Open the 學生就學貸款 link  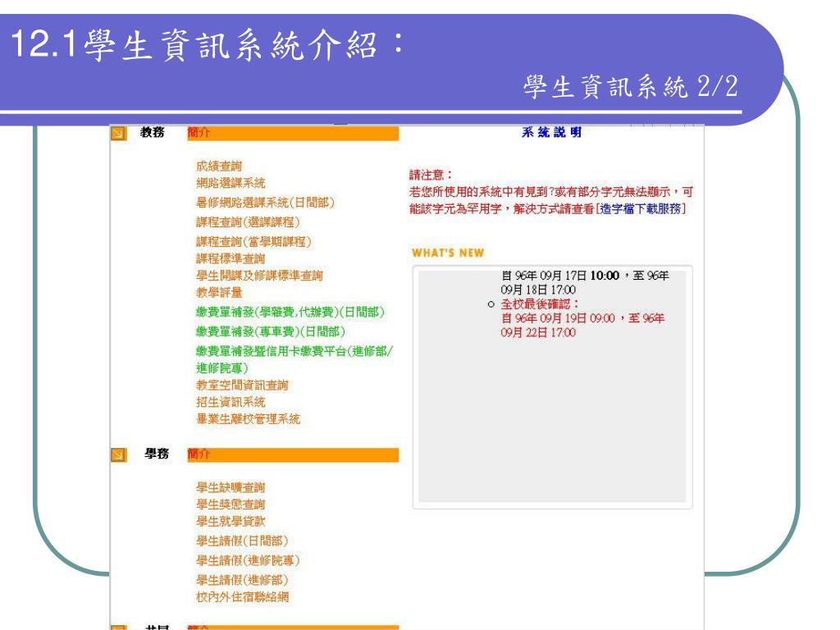point(231,521)
